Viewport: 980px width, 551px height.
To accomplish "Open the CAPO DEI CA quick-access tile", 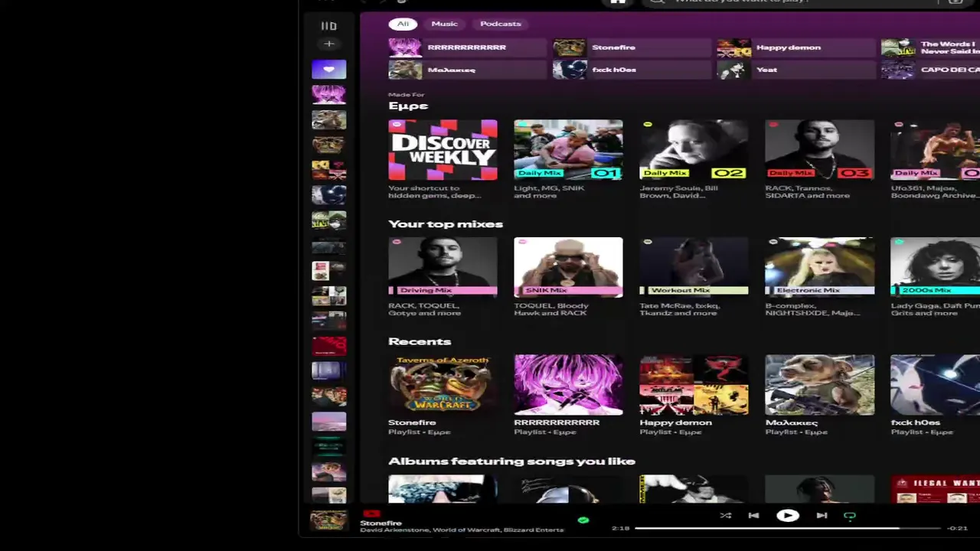I will pyautogui.click(x=930, y=70).
